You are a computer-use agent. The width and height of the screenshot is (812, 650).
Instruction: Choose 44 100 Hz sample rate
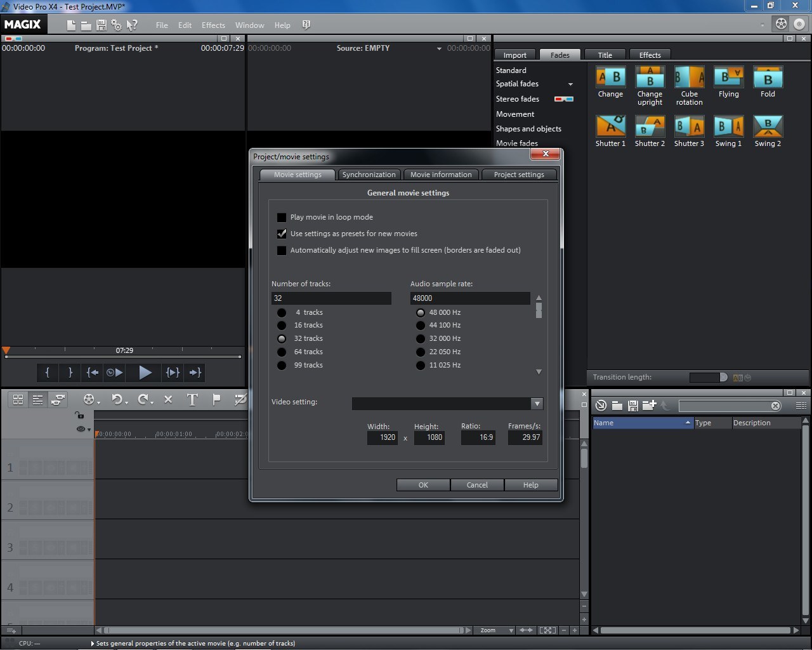pyautogui.click(x=421, y=325)
